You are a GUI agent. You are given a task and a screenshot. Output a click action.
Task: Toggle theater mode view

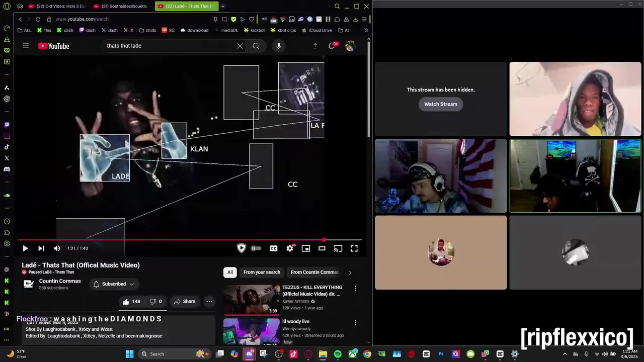(x=322, y=248)
